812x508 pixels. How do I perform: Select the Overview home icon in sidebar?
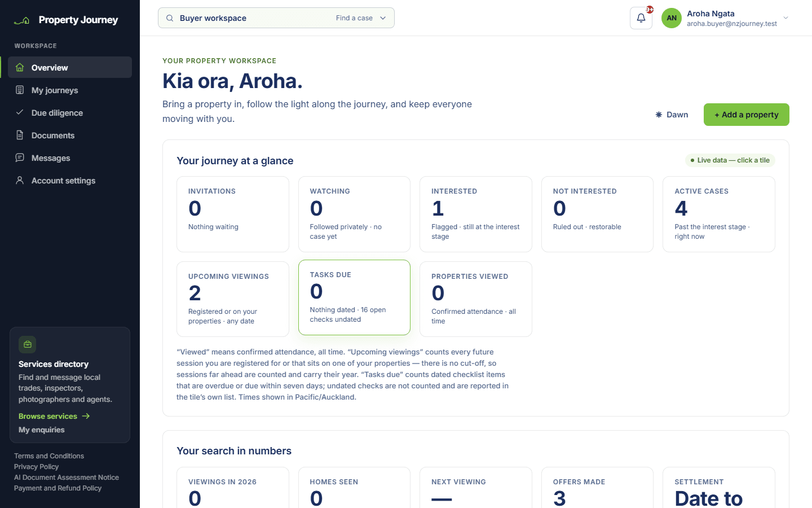coord(20,67)
